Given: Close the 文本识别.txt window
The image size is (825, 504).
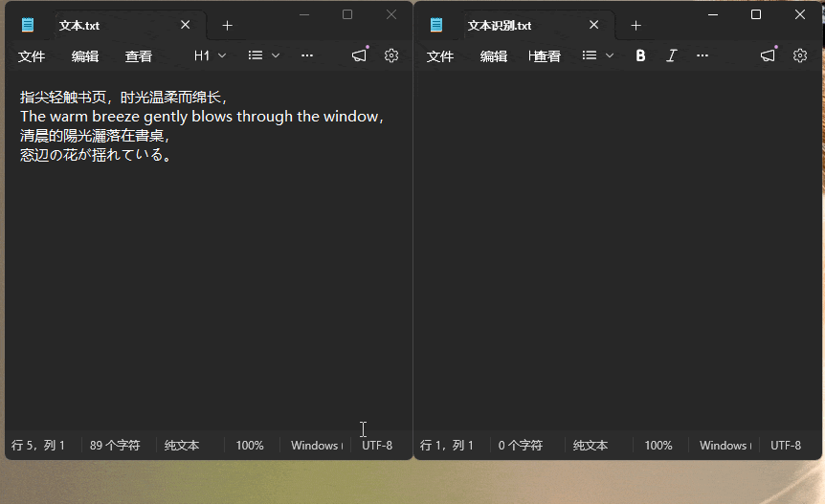Looking at the screenshot, I should 800,14.
